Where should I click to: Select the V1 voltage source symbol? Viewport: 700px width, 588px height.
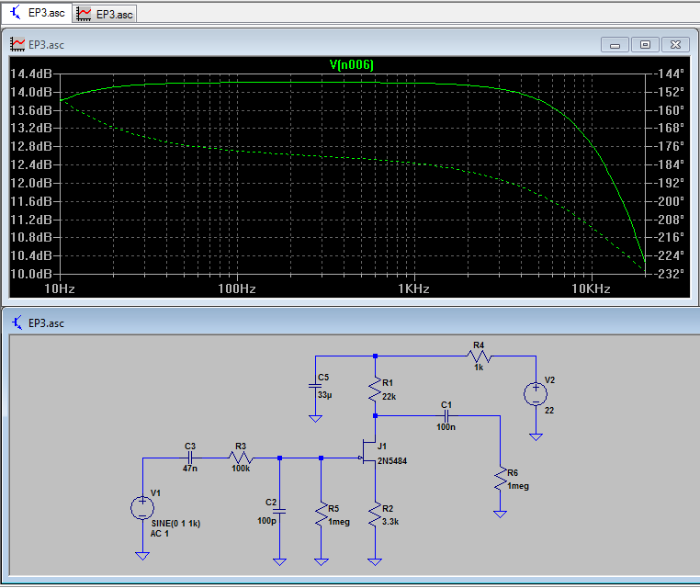point(142,507)
